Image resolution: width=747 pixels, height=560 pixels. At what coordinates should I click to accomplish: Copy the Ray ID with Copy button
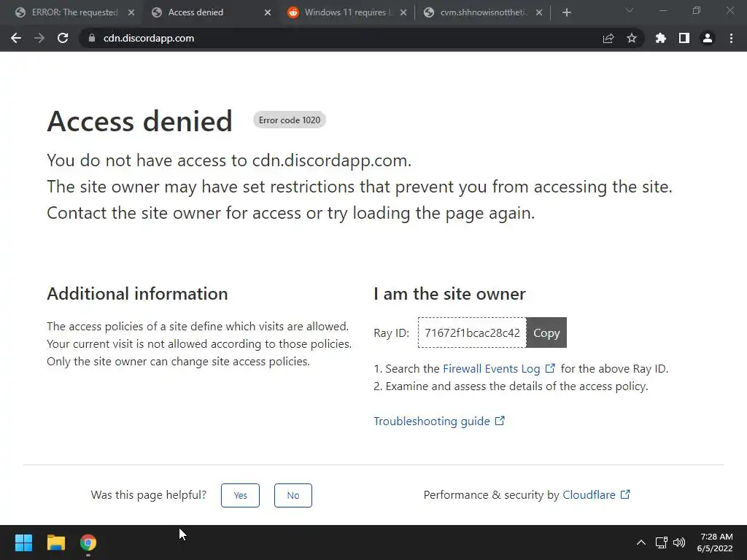tap(546, 332)
